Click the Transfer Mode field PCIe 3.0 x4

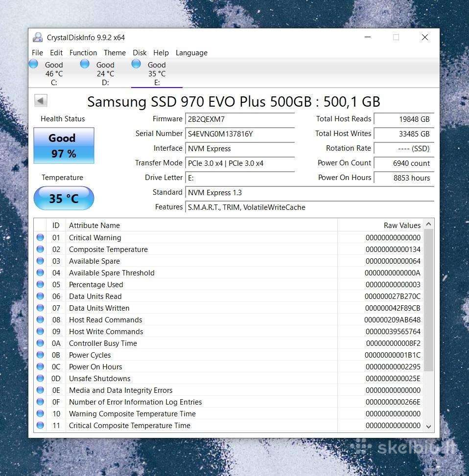click(x=240, y=163)
